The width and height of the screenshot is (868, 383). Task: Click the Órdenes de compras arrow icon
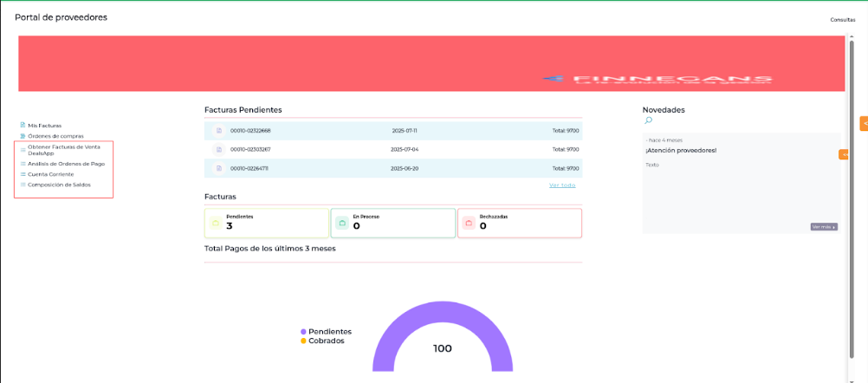pyautogui.click(x=23, y=136)
